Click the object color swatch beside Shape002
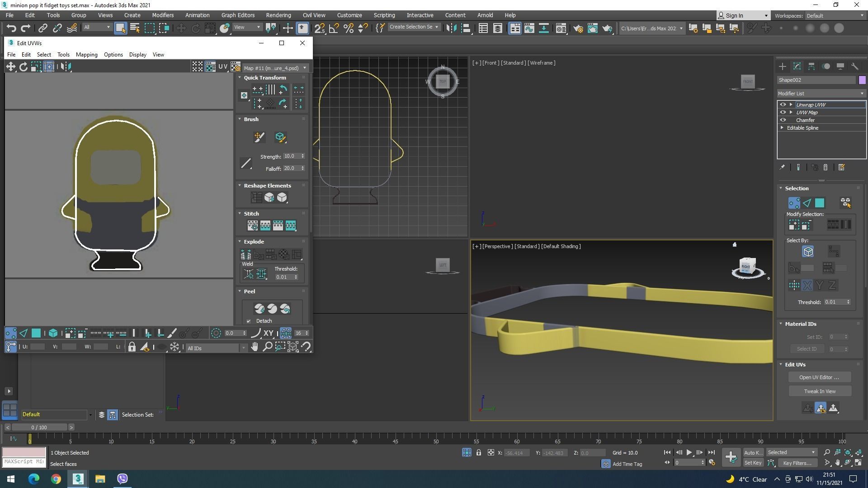 click(862, 80)
